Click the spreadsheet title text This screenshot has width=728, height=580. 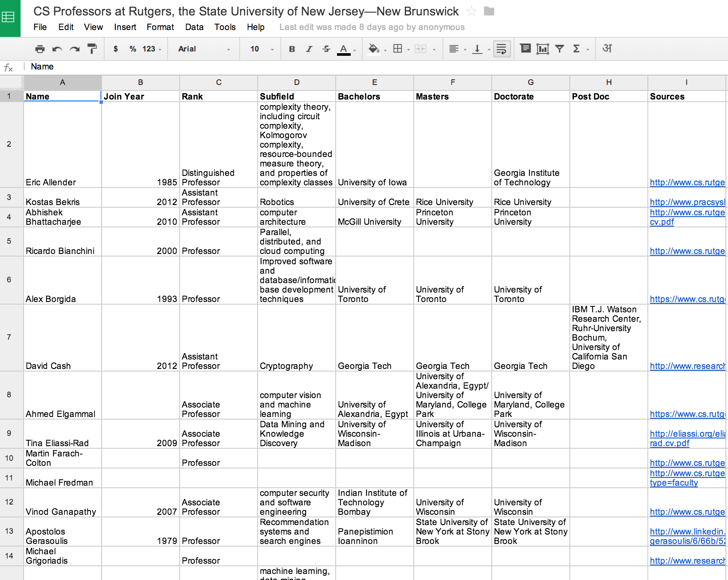[x=246, y=11]
